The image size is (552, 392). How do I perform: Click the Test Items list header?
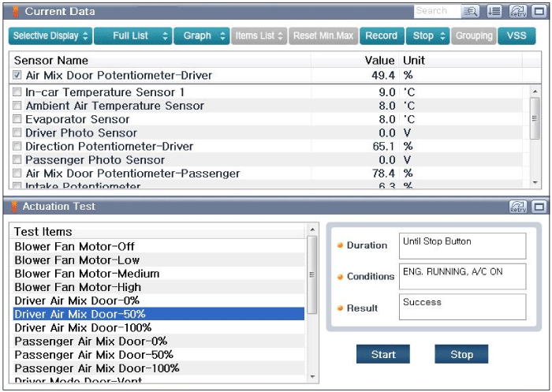click(x=159, y=231)
